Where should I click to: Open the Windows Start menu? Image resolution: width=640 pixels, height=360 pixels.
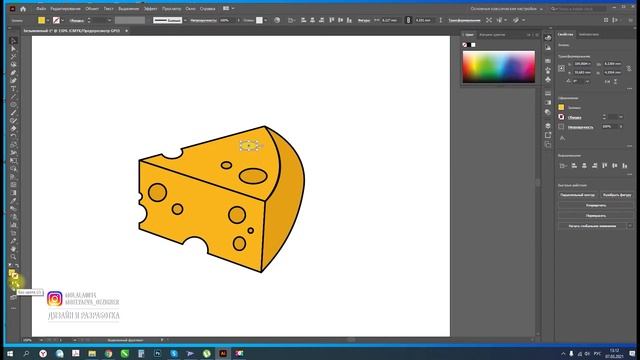pos(10,353)
